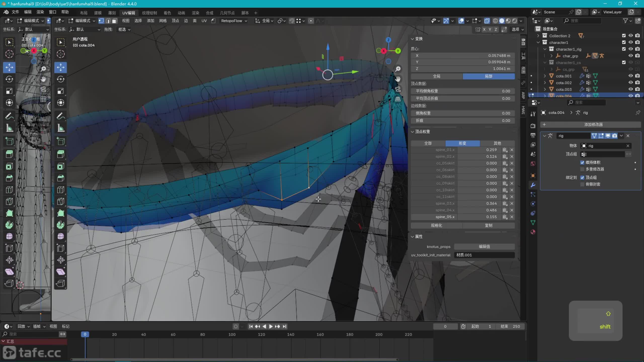Click the viewport zoom magnifier icon
This screenshot has height=362, width=644.
point(398,69)
